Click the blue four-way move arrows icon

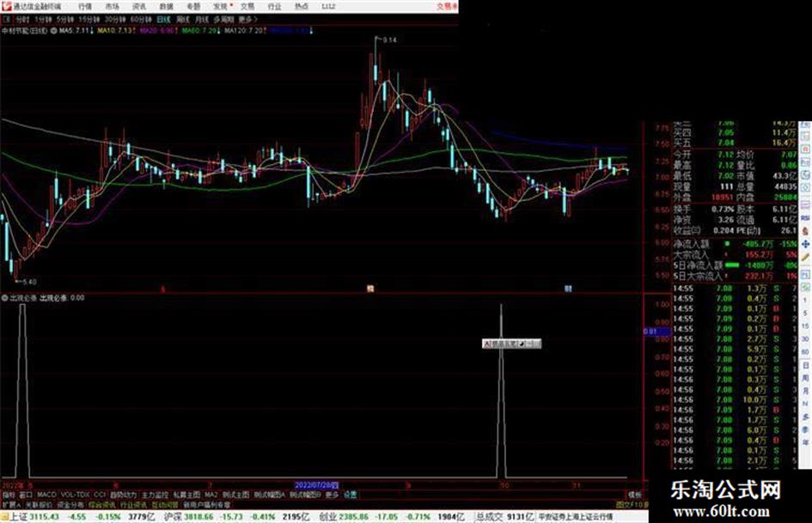pos(805,244)
